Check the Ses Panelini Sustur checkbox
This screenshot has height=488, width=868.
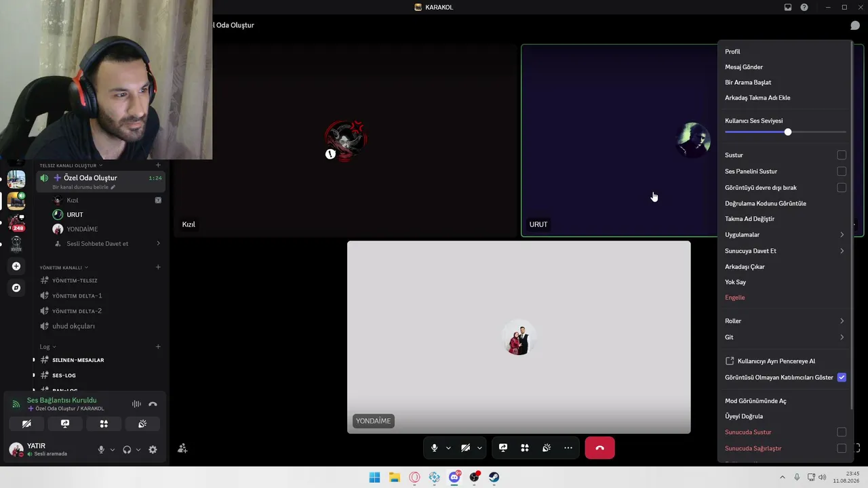pos(842,171)
